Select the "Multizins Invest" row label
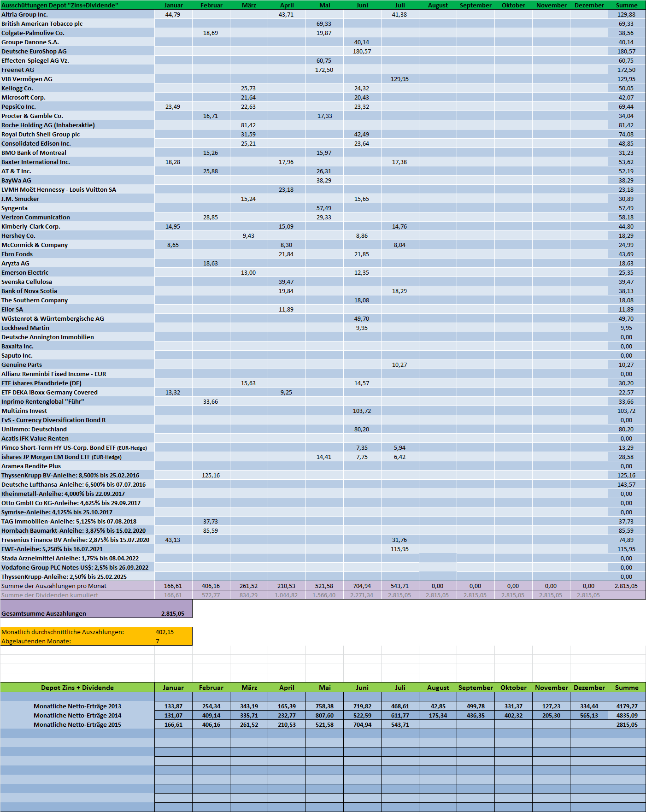The height and width of the screenshot is (812, 646). (24, 411)
